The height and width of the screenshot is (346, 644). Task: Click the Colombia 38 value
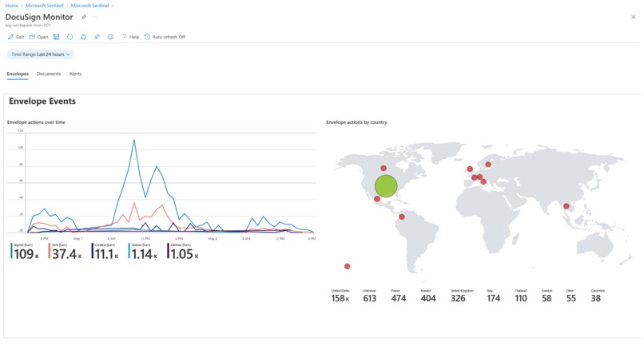pos(596,298)
